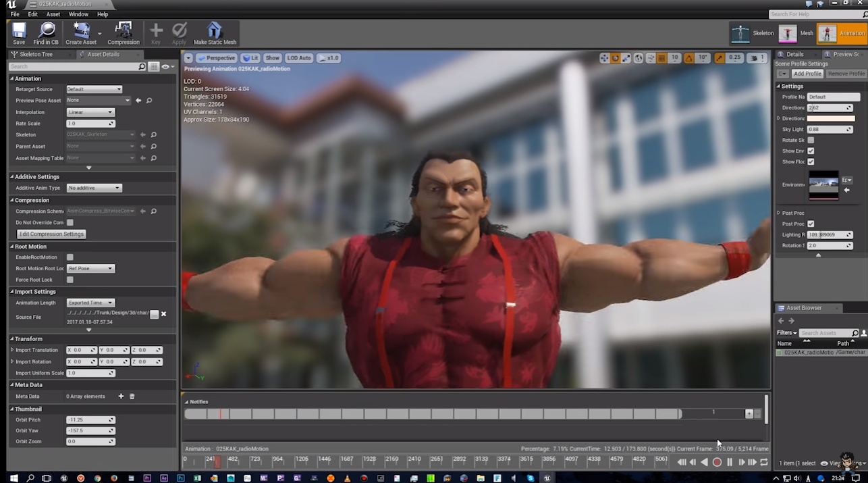This screenshot has width=868, height=483.
Task: Toggle rotation snap angle icon
Action: 689,58
